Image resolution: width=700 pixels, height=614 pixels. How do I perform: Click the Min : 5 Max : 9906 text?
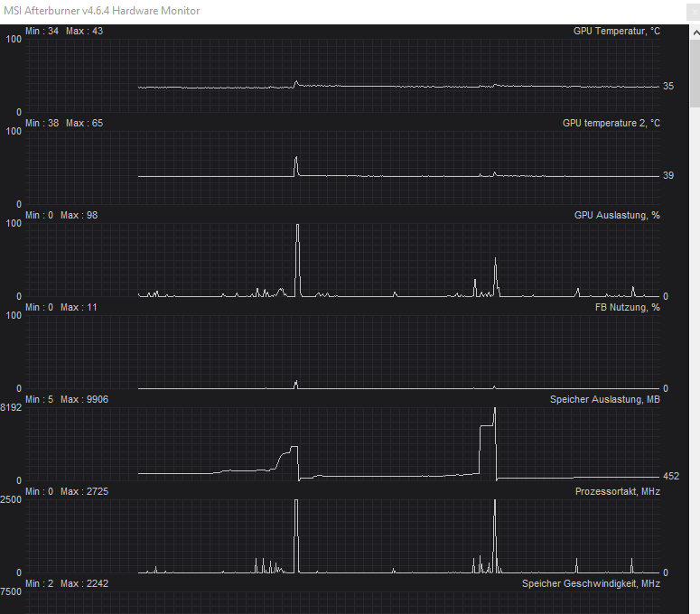(67, 399)
